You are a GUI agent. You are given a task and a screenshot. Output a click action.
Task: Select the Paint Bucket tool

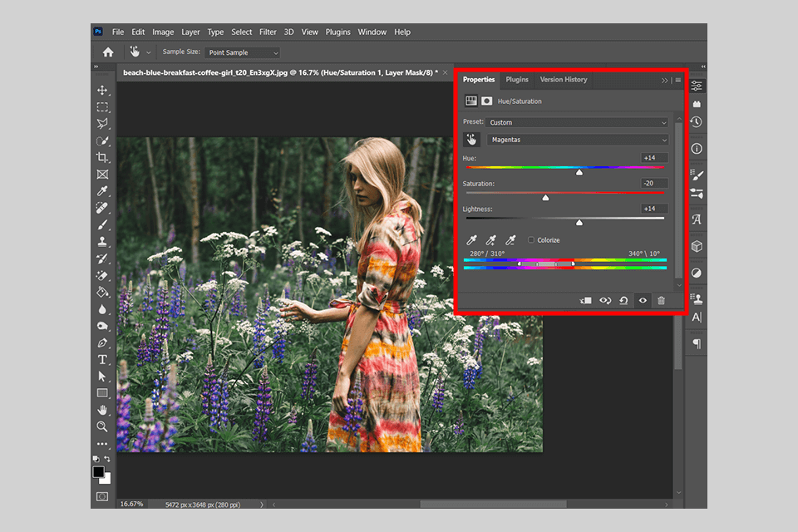pyautogui.click(x=102, y=293)
